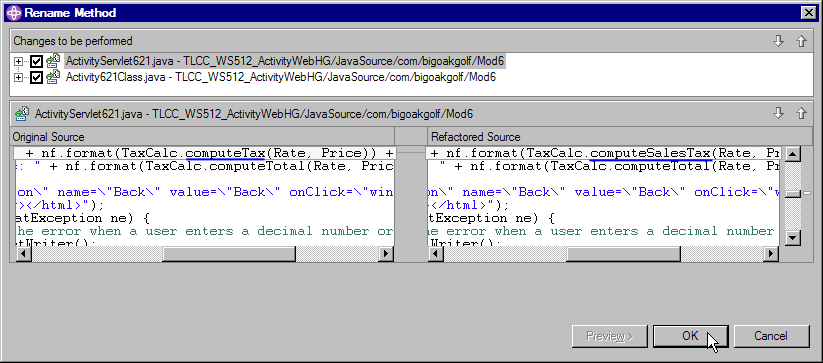
Task: Click computeTax in the Original Source
Action: [225, 153]
